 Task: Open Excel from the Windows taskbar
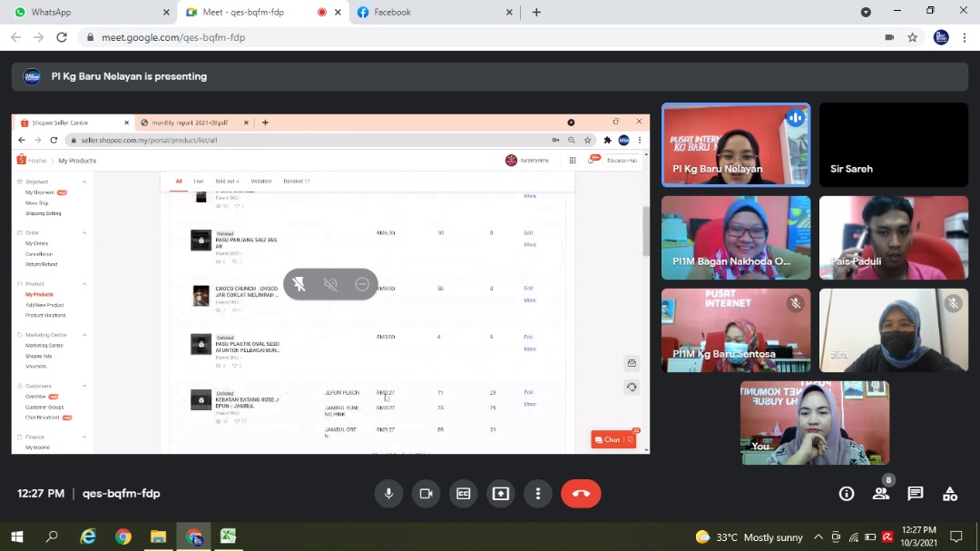[229, 536]
